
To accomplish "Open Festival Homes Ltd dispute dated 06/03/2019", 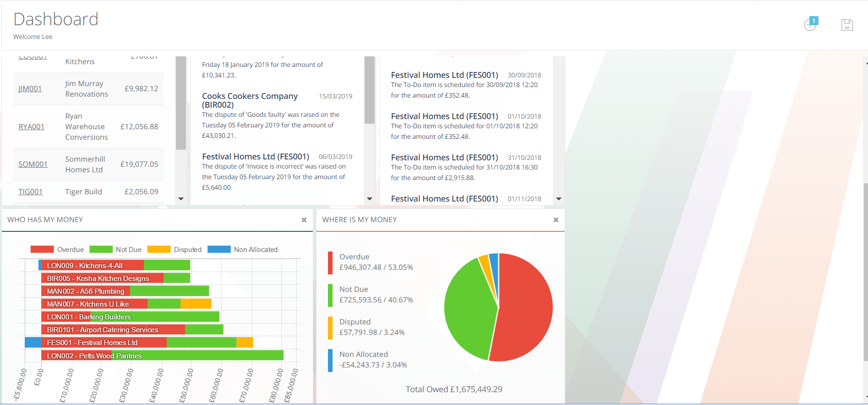I will tap(256, 157).
